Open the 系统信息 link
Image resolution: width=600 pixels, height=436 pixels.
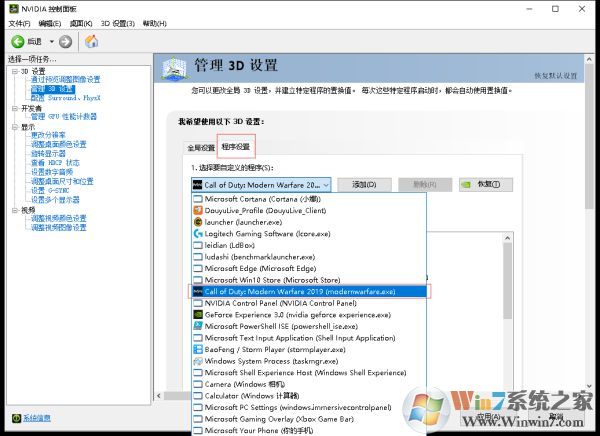click(x=37, y=418)
